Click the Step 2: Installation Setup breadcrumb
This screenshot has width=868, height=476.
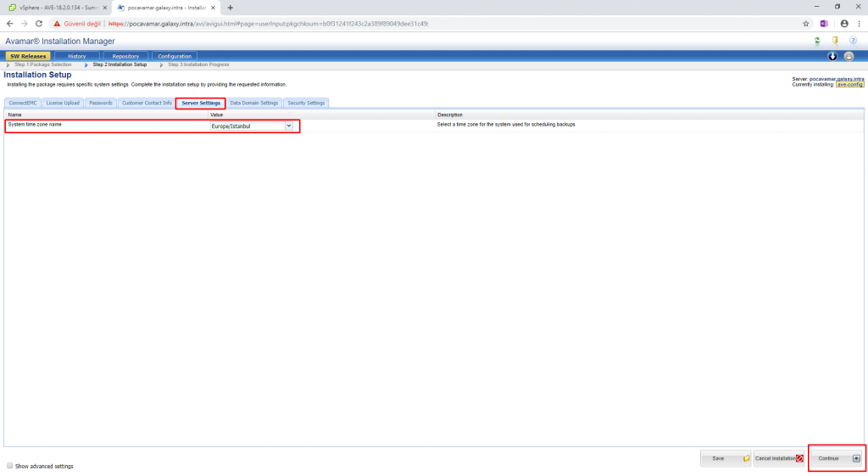(120, 64)
